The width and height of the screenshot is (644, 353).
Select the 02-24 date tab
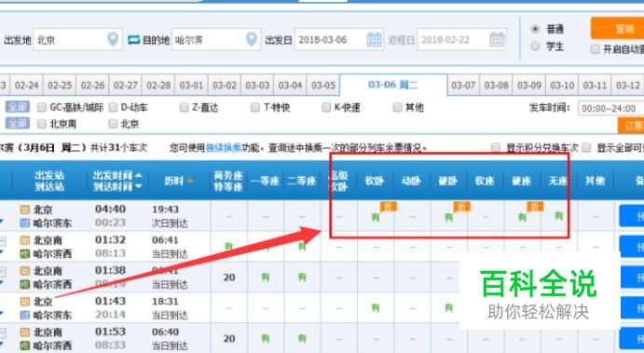(x=27, y=86)
